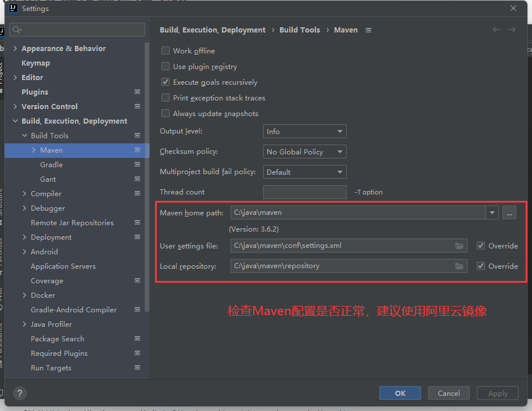
Task: Select Gradle in Build Tools
Action: (51, 164)
